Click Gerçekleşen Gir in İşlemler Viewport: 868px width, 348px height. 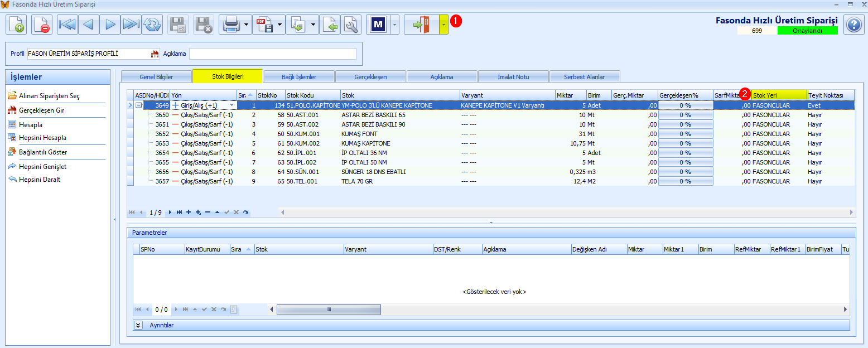[x=41, y=110]
